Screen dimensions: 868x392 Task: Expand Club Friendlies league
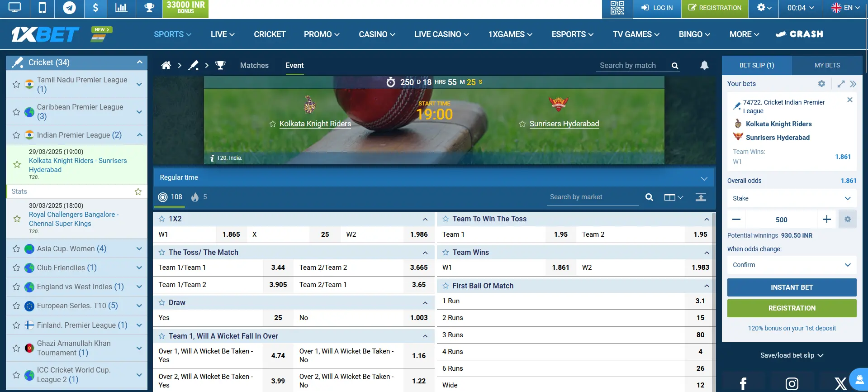[x=139, y=268]
